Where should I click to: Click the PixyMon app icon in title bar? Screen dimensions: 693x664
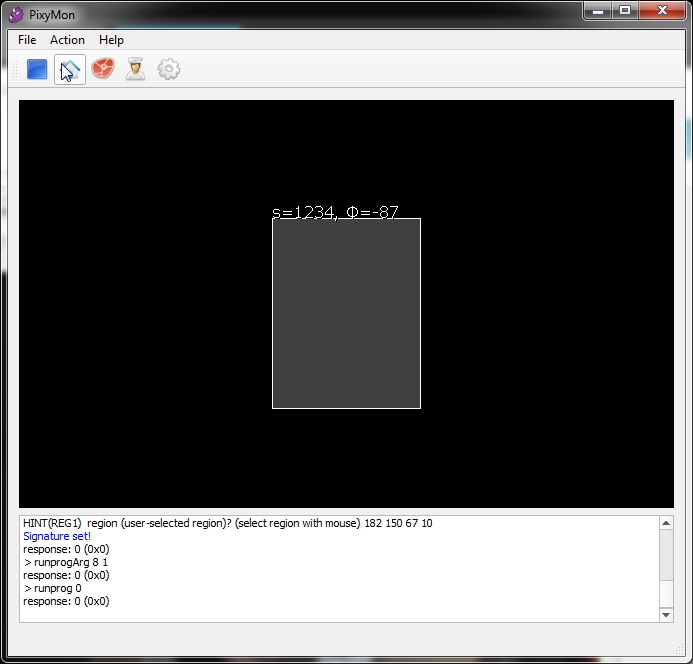[16, 14]
